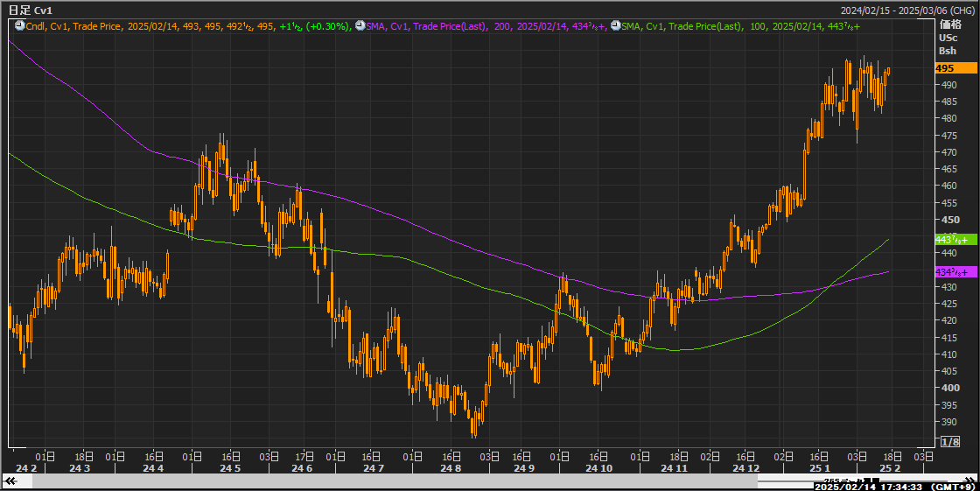Screen dimensions: 980x491
Task: Select the orange Cndl Cv1 Trade Price legend
Action: tap(187, 26)
